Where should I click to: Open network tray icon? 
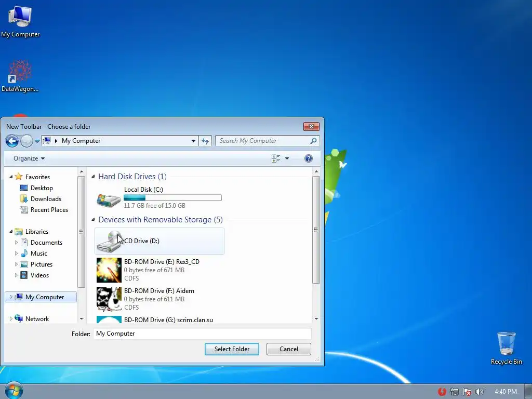(454, 392)
